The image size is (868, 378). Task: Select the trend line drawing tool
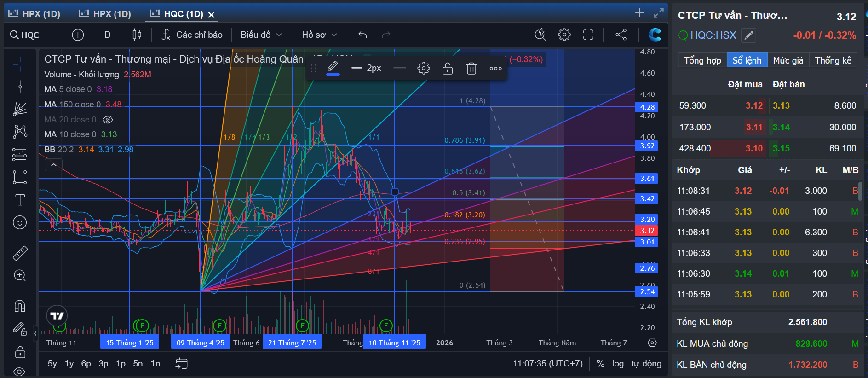point(20,87)
